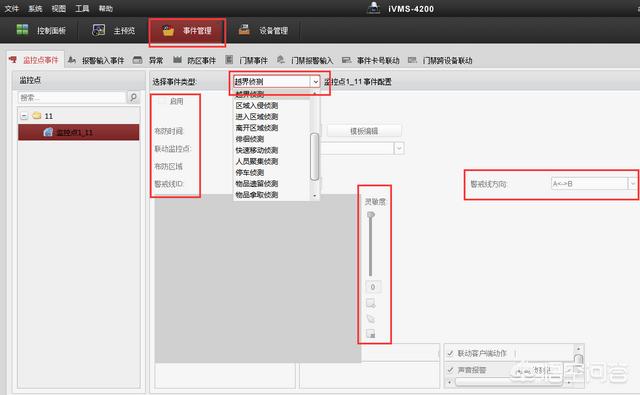The image size is (640, 395).
Task: Click the 门禁跨设备联动 icon
Action: [412, 60]
